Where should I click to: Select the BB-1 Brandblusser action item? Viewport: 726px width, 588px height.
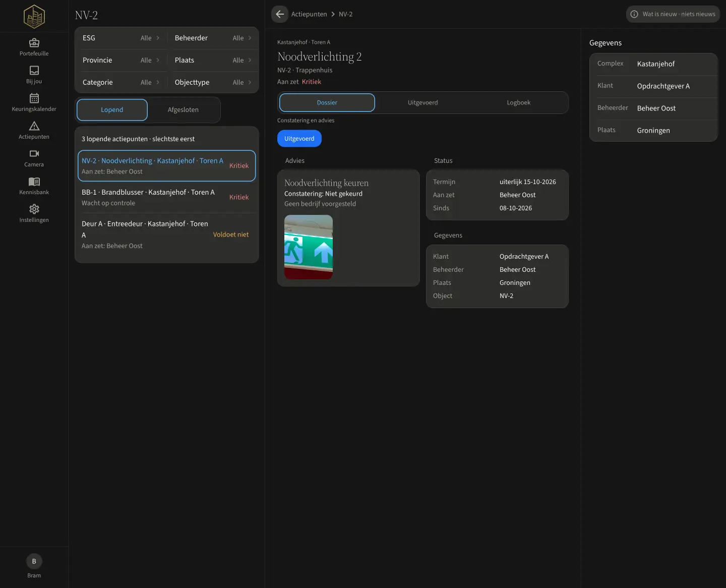(x=166, y=197)
